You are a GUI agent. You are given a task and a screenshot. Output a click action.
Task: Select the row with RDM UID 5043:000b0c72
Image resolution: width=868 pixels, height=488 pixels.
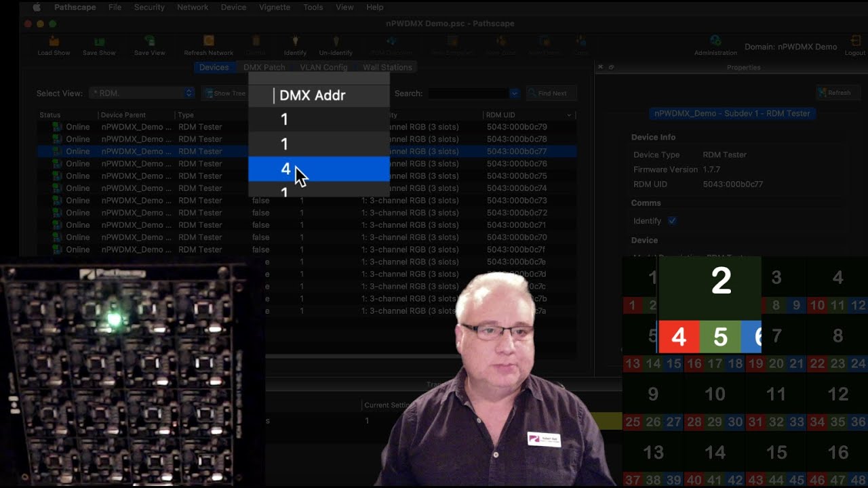tap(307, 213)
